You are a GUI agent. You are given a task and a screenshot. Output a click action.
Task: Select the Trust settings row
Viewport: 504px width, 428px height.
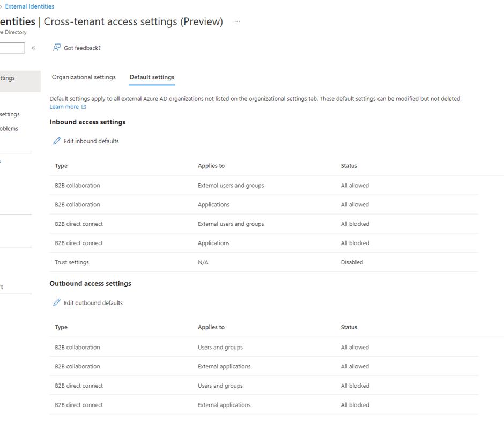point(72,262)
